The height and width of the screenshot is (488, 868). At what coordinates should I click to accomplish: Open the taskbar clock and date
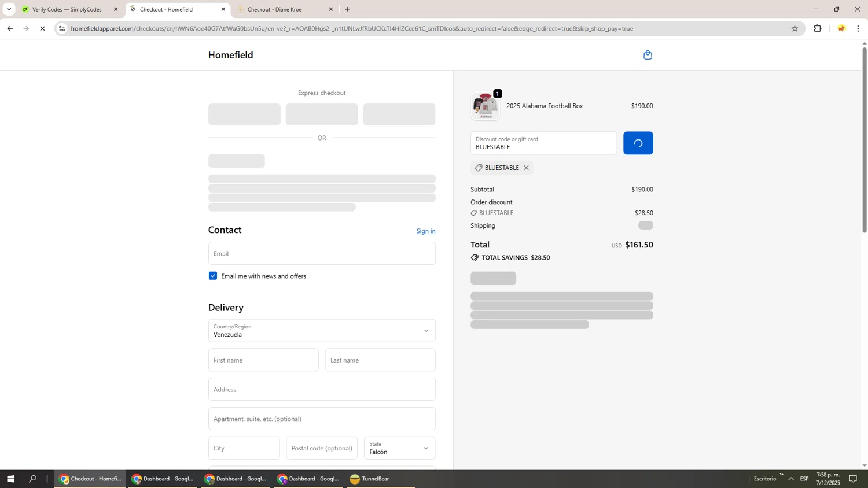pyautogui.click(x=828, y=479)
